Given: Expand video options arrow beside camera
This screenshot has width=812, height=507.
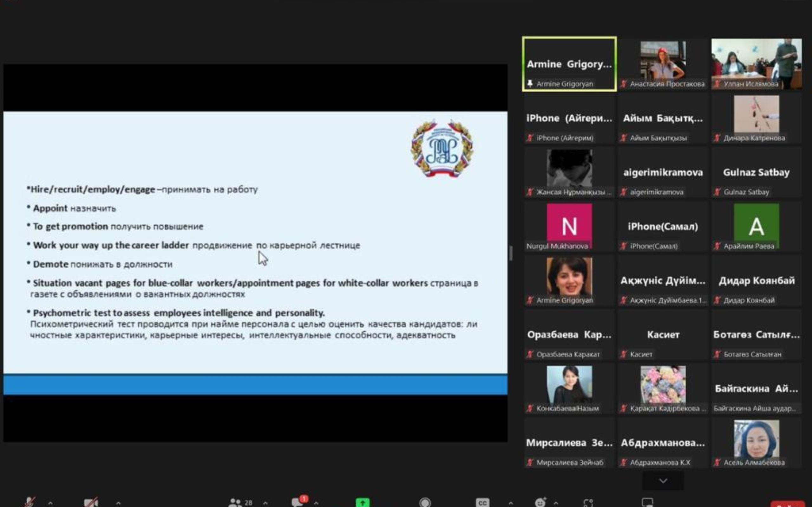Looking at the screenshot, I should tap(118, 503).
